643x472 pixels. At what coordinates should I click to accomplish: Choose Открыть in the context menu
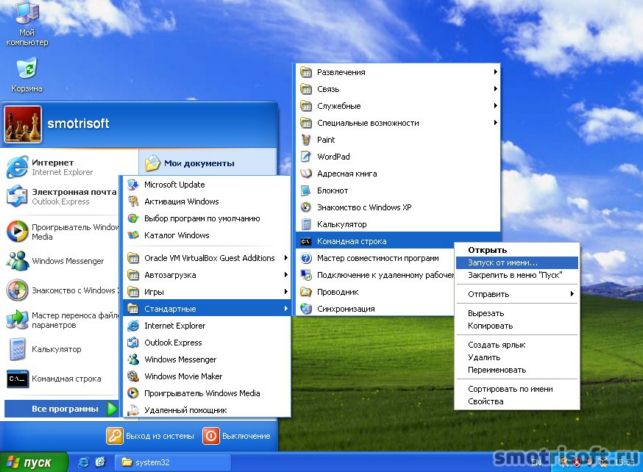coord(517,250)
